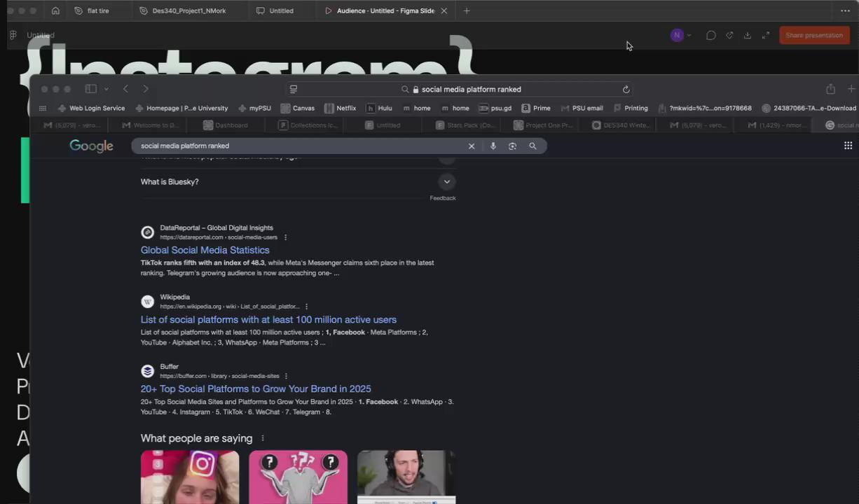Open the Printing bookmark
The width and height of the screenshot is (859, 504).
631,108
